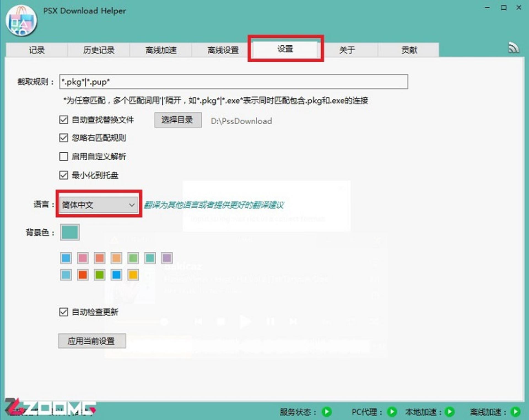Pick the bright green swatch in second row

[99, 275]
